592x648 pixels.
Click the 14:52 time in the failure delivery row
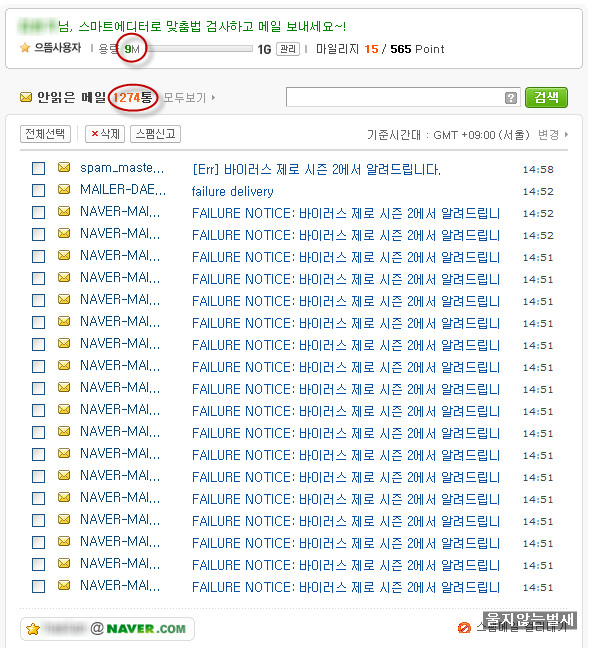click(538, 191)
